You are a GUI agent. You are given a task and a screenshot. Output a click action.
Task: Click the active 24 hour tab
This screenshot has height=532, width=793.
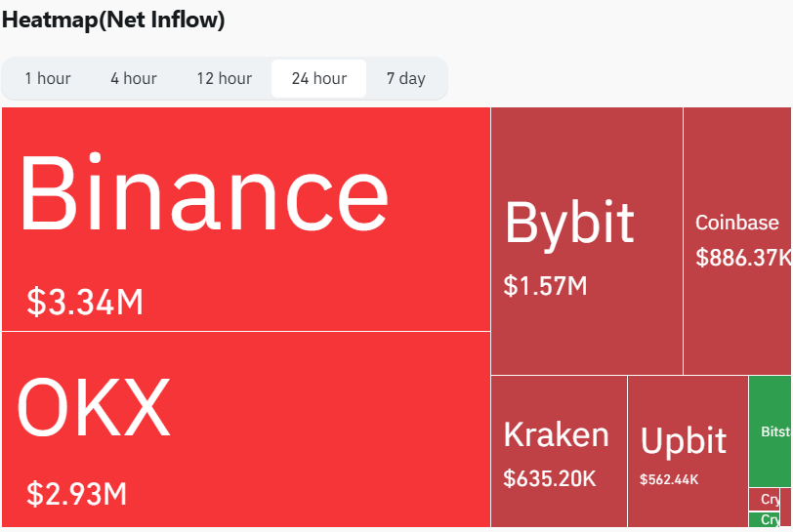[x=318, y=78]
